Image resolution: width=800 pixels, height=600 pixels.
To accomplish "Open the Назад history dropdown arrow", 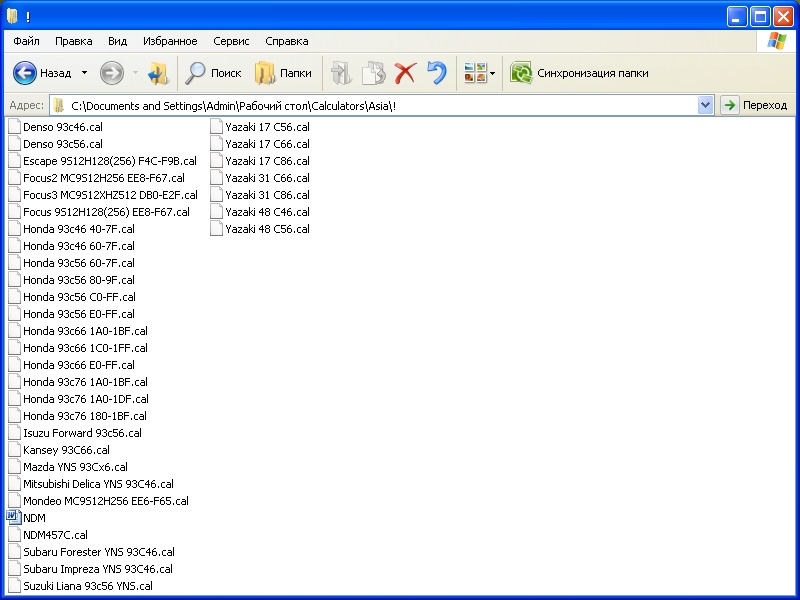I will [x=85, y=73].
